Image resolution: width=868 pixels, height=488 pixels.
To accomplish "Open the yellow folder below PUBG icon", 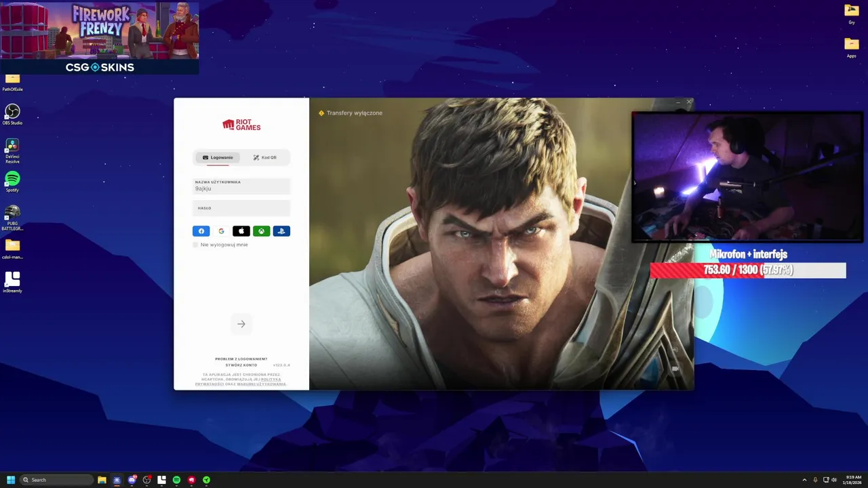I will (12, 248).
